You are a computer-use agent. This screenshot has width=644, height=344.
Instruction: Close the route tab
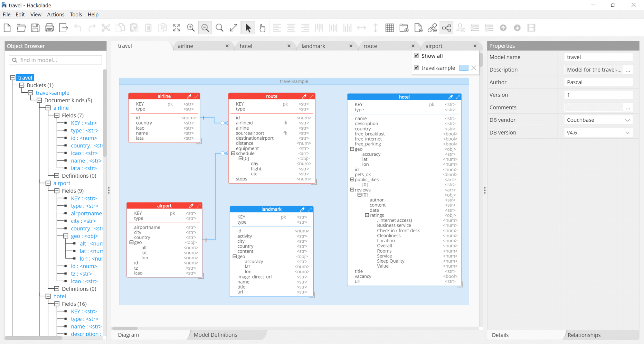pos(413,46)
